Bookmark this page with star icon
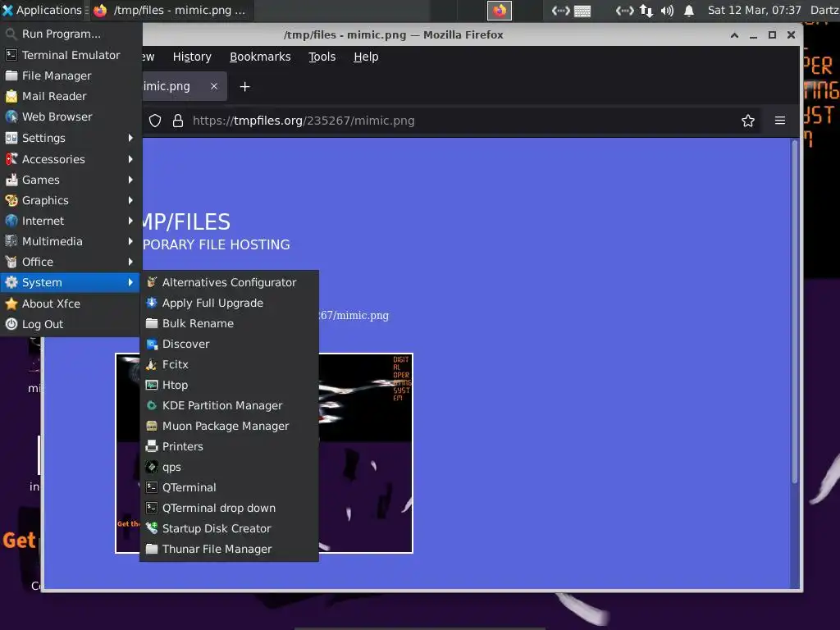 click(748, 121)
